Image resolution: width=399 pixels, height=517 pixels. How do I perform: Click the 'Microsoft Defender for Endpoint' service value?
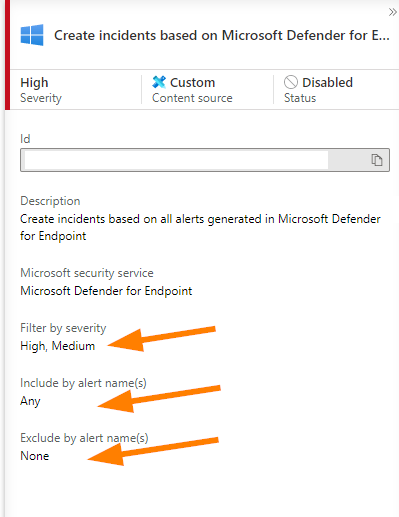tap(106, 291)
